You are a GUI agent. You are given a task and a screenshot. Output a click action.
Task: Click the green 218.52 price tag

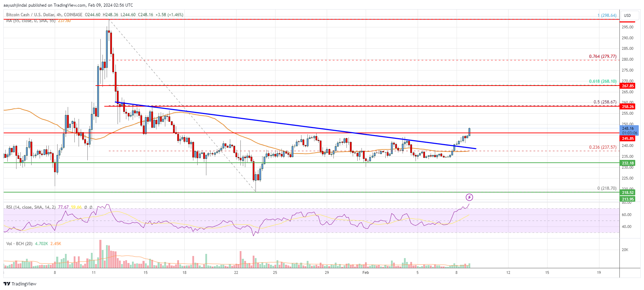click(628, 193)
